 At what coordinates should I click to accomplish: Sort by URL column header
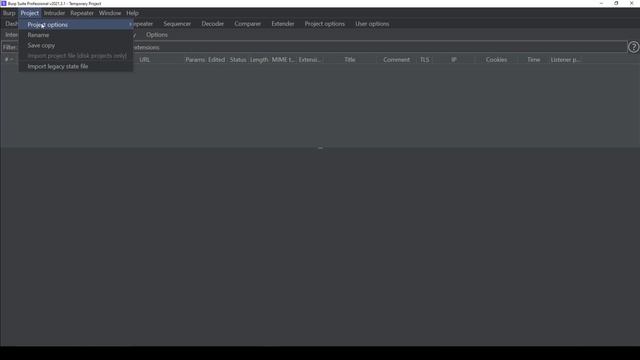point(144,60)
